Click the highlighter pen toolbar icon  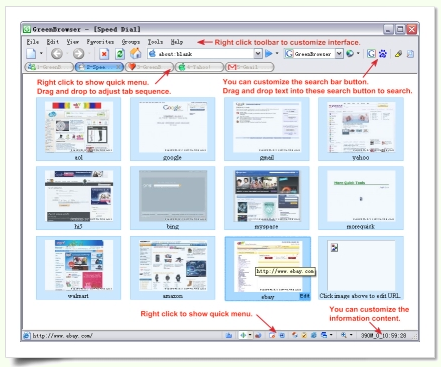point(398,54)
